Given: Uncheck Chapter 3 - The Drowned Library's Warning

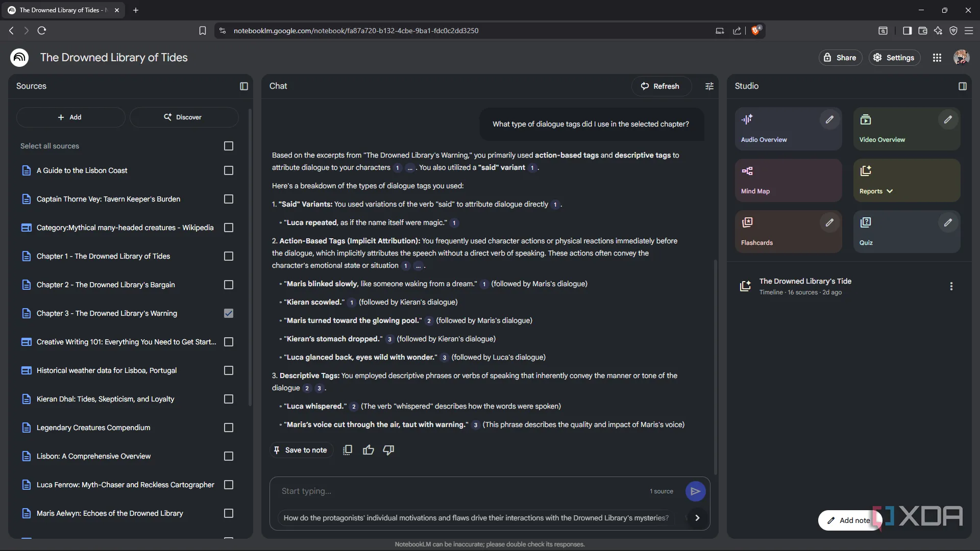Looking at the screenshot, I should point(229,313).
